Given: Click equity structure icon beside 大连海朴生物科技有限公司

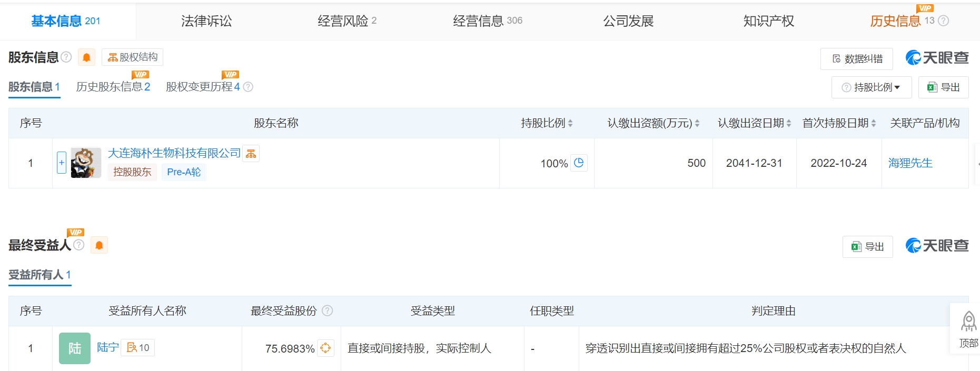Looking at the screenshot, I should 251,154.
